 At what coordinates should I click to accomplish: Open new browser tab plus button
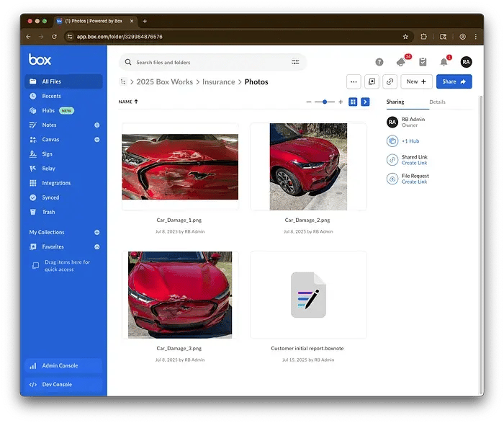click(x=145, y=21)
